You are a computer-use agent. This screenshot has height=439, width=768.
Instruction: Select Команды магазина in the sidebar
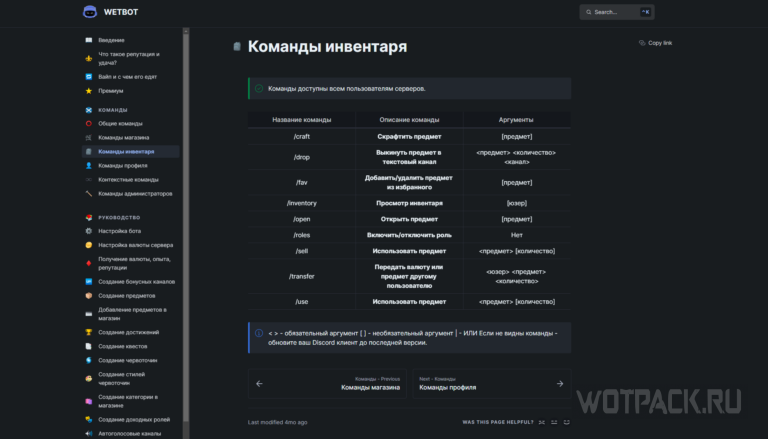[x=123, y=137]
